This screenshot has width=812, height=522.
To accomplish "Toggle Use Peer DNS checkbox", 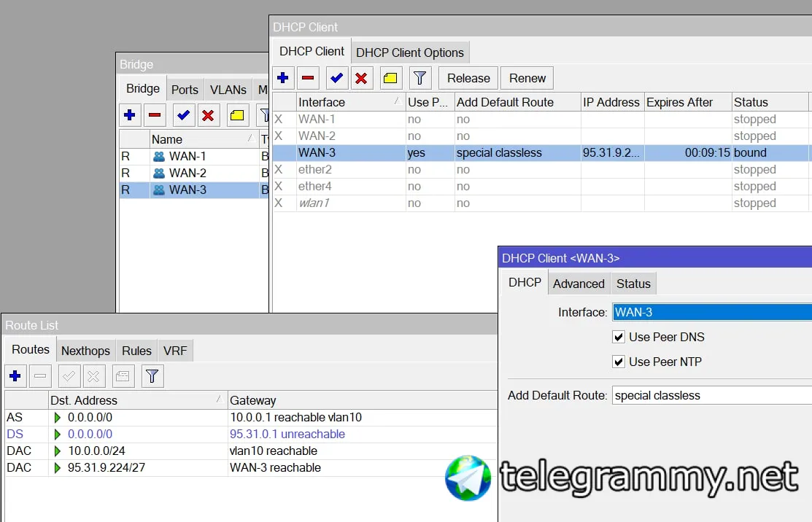I will [619, 338].
